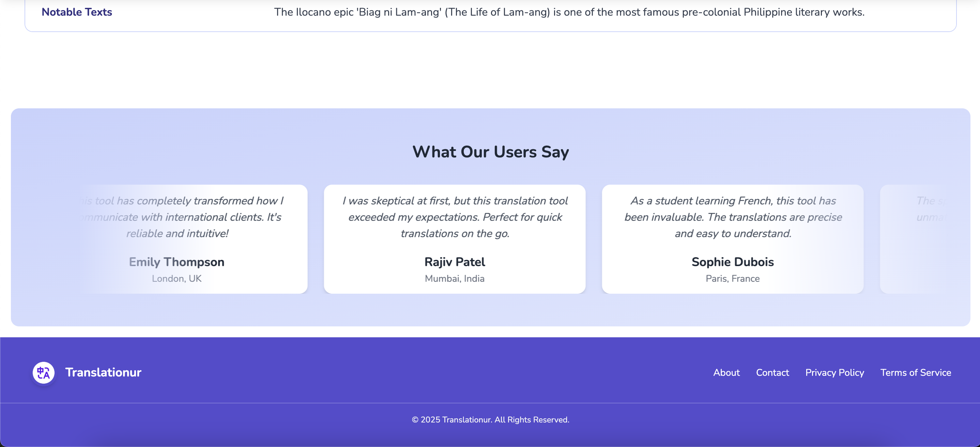
Task: Click the Translationur translate logo icon
Action: tap(43, 372)
